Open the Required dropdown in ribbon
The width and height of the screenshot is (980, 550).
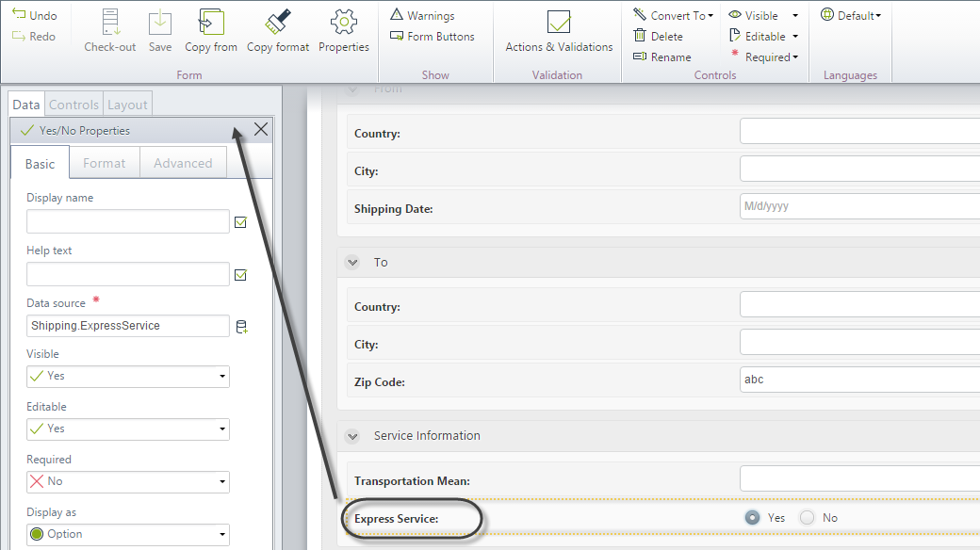point(765,57)
